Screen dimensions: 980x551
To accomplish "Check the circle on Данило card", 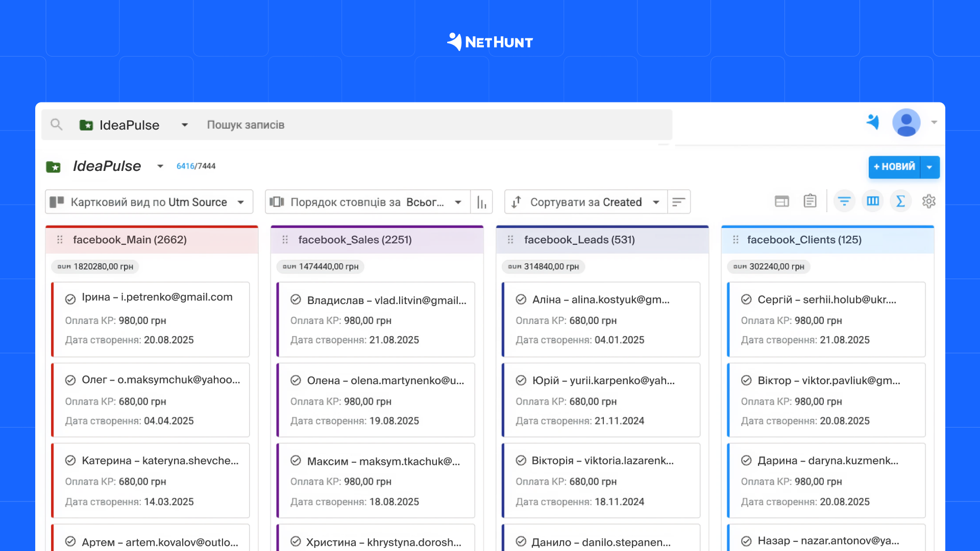I will tap(521, 541).
